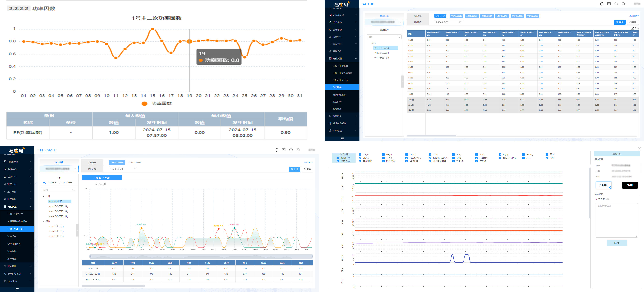Click the 导出 export icon above harmonic table
644x292 pixels.
coord(633,28)
